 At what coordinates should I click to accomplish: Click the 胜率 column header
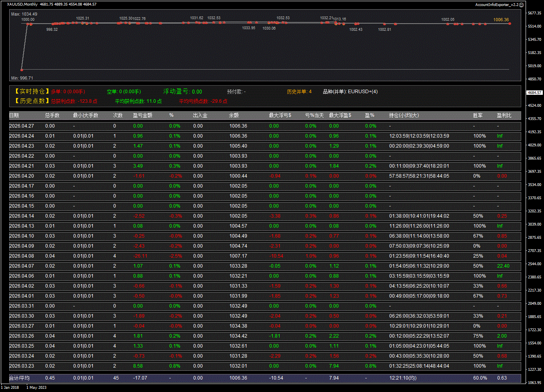click(478, 115)
